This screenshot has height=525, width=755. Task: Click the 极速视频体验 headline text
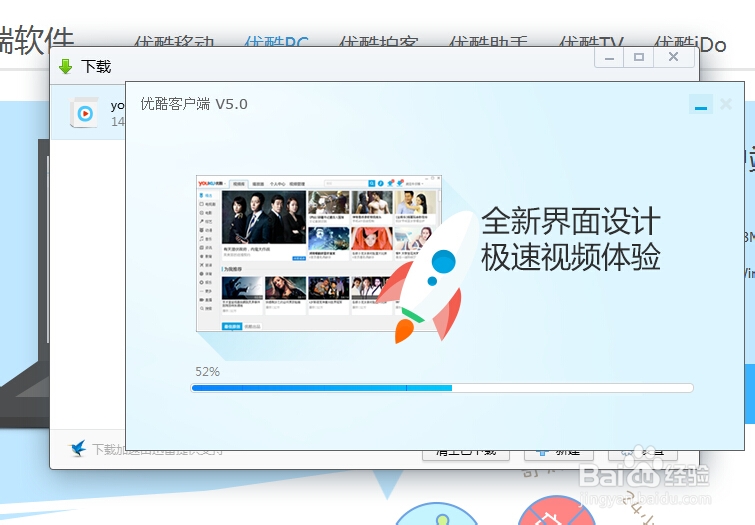pyautogui.click(x=571, y=257)
